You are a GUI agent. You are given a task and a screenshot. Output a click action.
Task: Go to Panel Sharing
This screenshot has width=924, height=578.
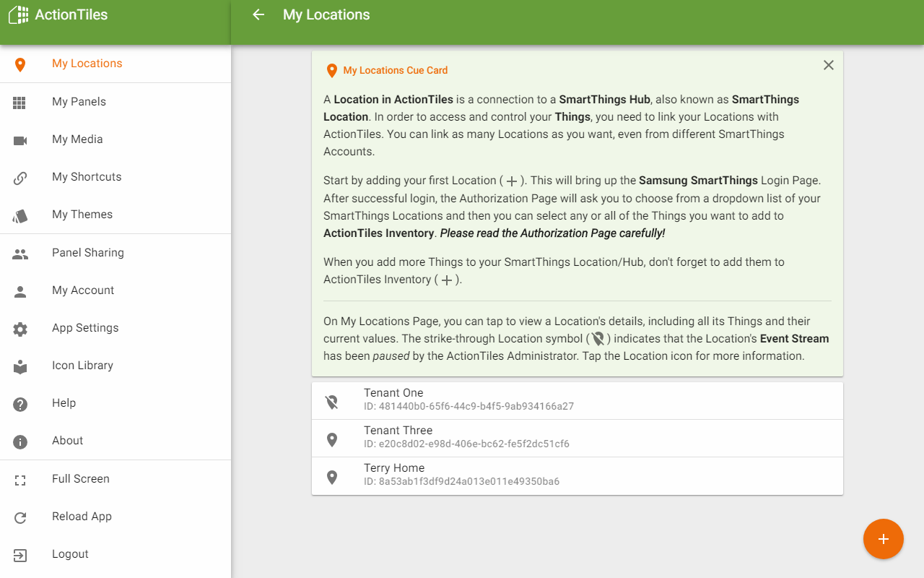click(x=87, y=253)
